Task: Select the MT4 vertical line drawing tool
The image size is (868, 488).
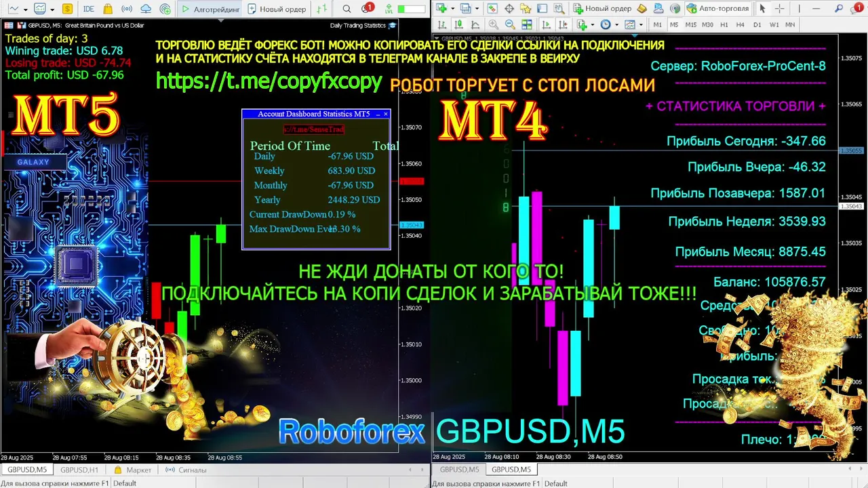Action: [800, 9]
